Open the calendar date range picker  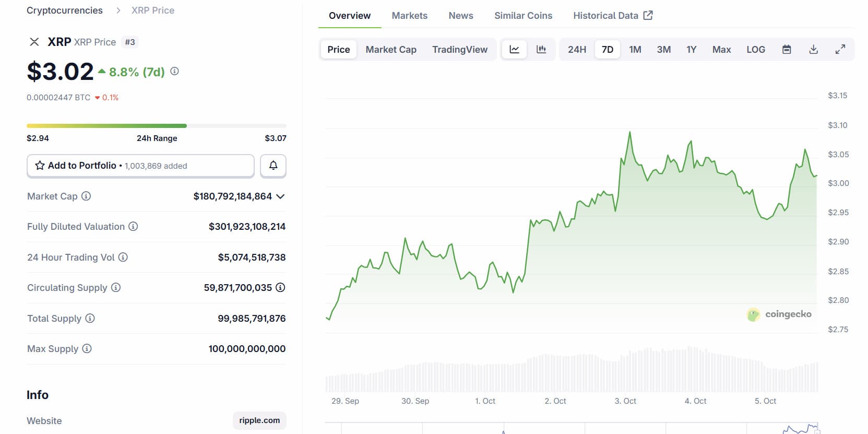pyautogui.click(x=787, y=50)
